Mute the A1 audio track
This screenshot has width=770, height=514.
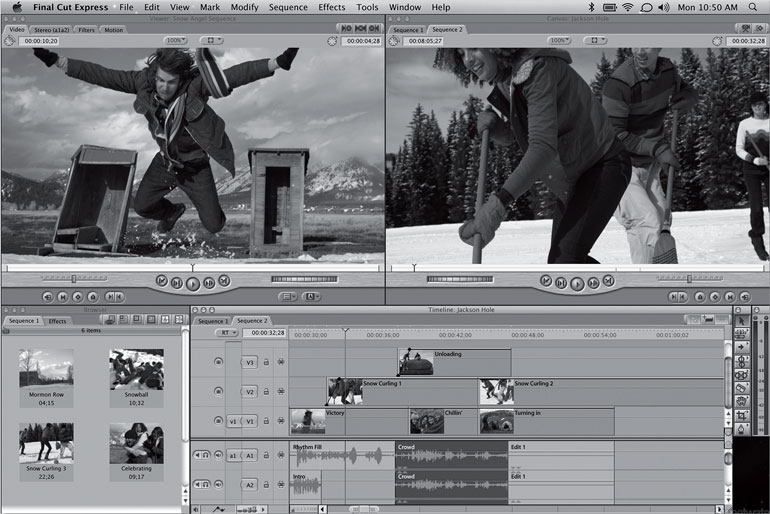coord(200,455)
